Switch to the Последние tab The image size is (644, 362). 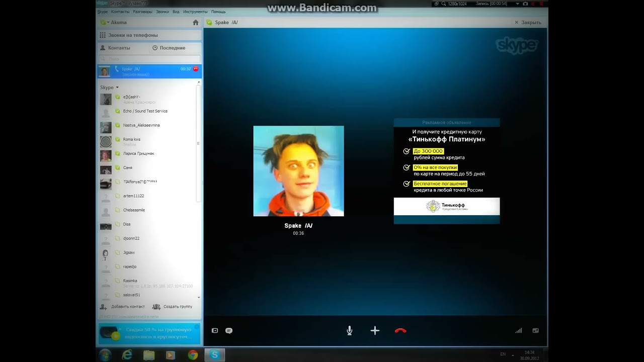click(176, 48)
